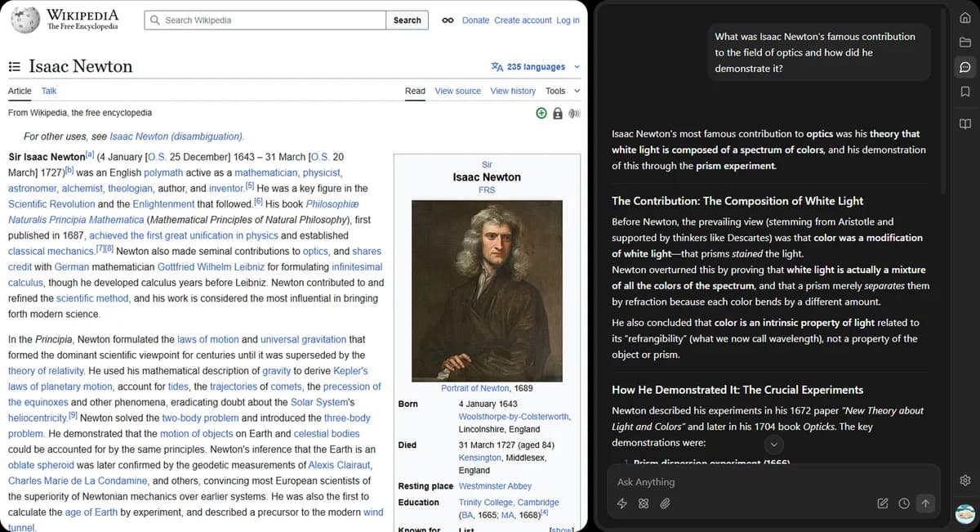Viewport: 980px width, 532px height.
Task: Click the search magnifier in Wikipedia search box
Action: tap(155, 20)
